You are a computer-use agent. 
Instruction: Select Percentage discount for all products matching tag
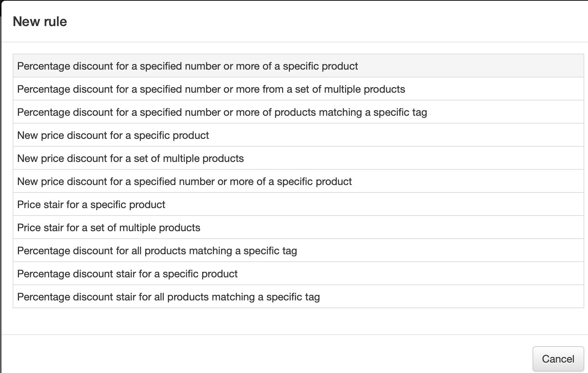click(157, 251)
